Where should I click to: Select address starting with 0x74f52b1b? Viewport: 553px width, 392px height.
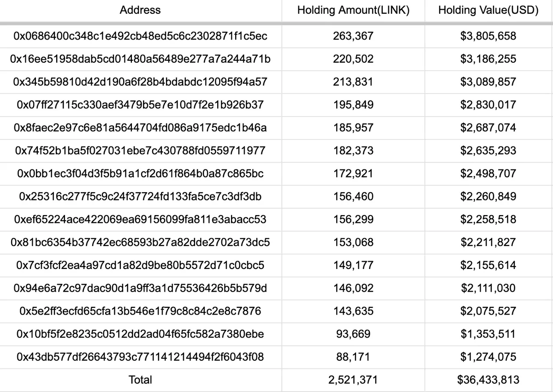(x=140, y=151)
